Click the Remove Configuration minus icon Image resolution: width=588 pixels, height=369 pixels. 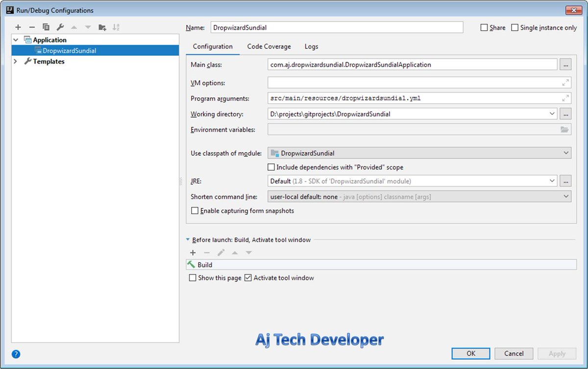click(x=32, y=27)
